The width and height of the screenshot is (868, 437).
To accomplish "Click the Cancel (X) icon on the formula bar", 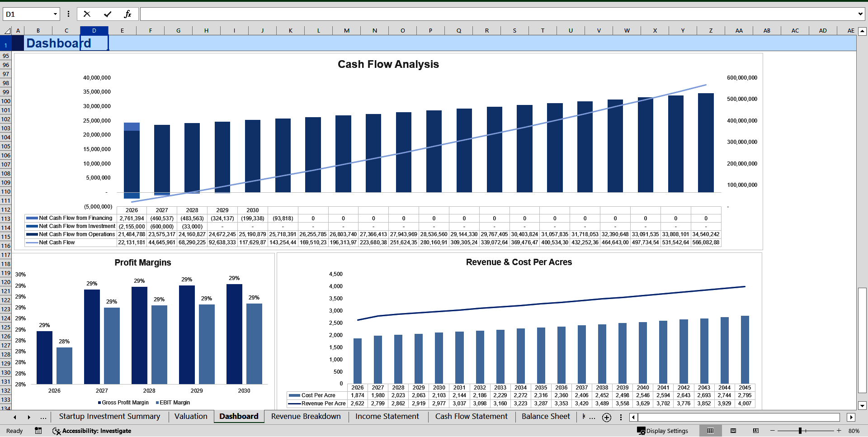I will pos(87,14).
